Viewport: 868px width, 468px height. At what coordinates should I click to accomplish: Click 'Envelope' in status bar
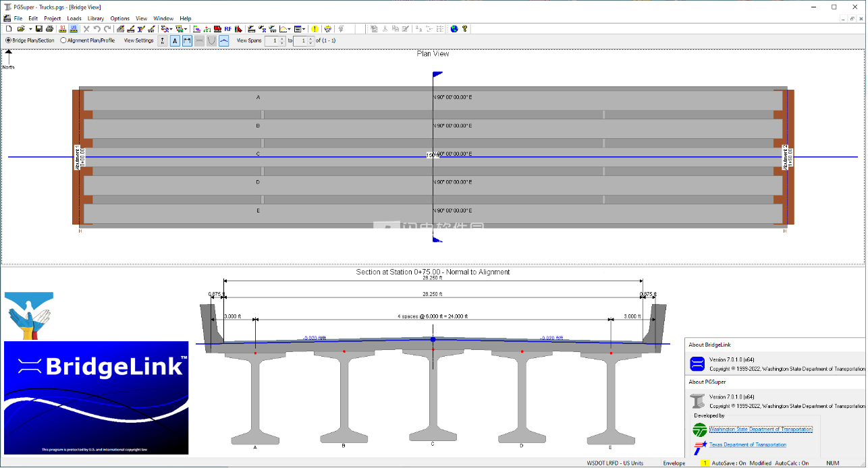(674, 463)
